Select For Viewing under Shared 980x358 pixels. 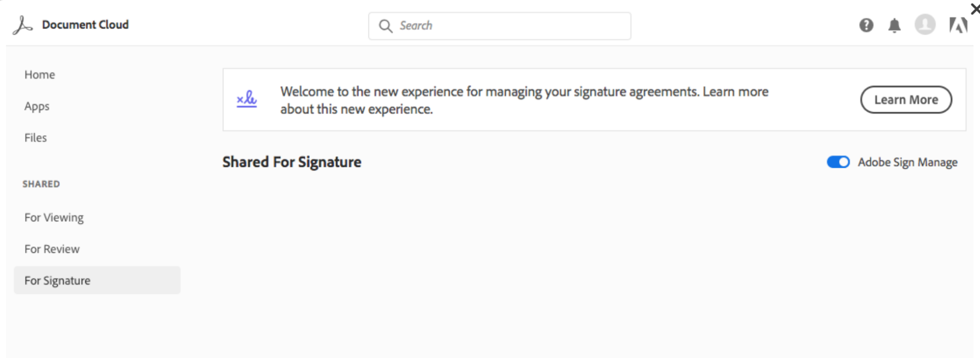pyautogui.click(x=54, y=217)
